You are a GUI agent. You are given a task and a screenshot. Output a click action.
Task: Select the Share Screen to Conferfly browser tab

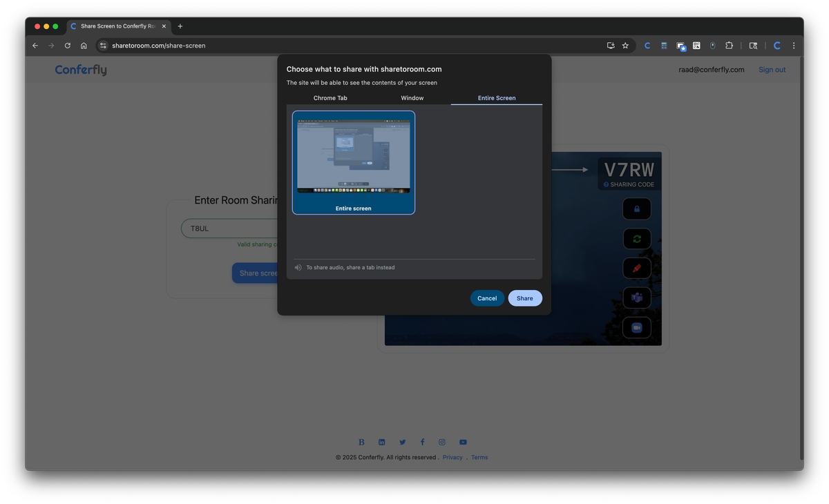point(119,26)
